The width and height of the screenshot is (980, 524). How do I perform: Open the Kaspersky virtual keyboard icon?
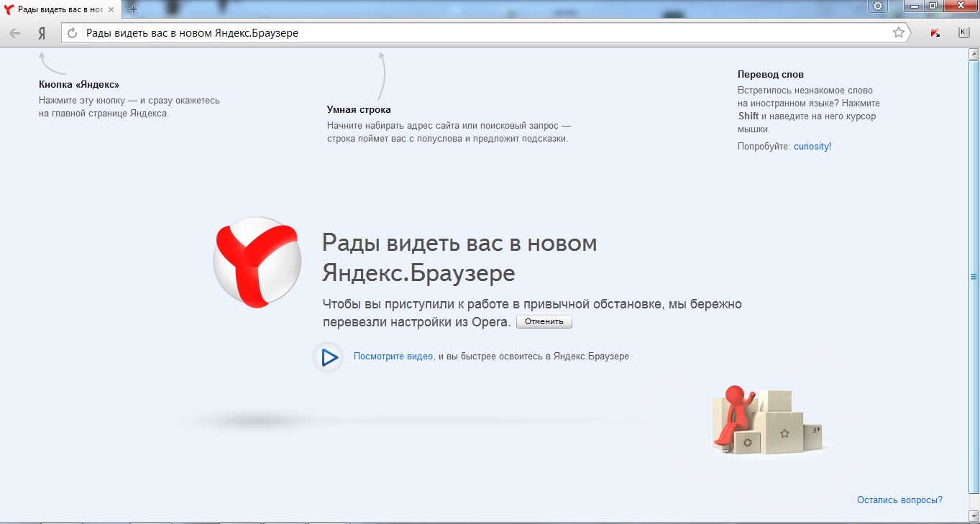[x=964, y=32]
